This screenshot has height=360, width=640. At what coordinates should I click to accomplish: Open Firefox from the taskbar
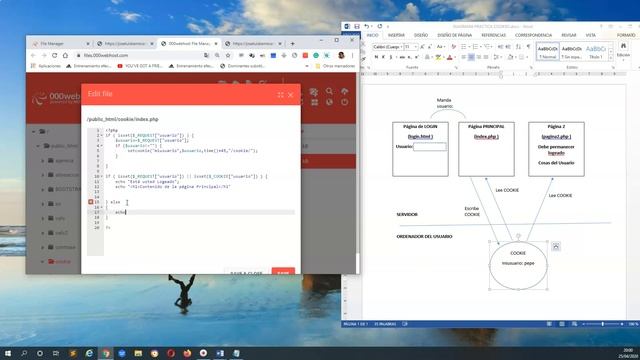coord(187,353)
